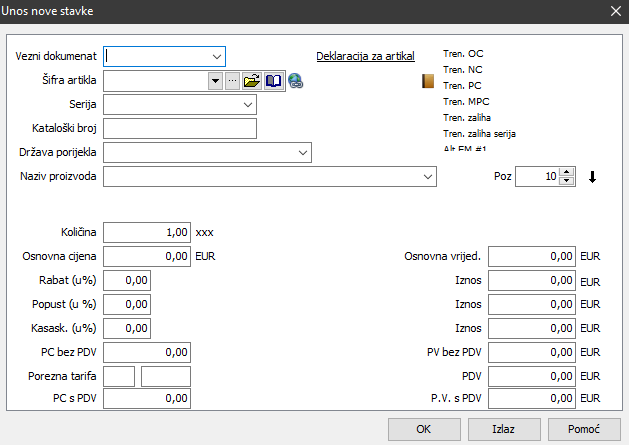
Task: Close the Unos nove stavke dialog
Action: 615,11
